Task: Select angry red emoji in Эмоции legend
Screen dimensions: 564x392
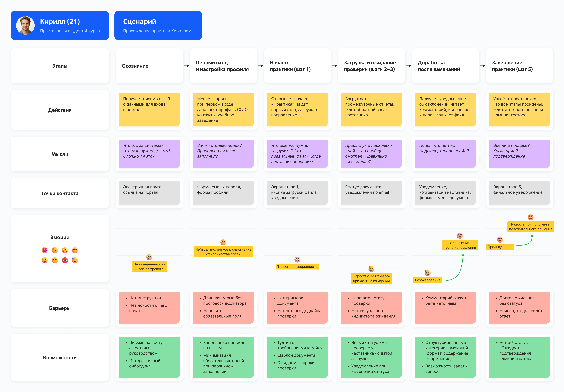Action: (x=65, y=260)
